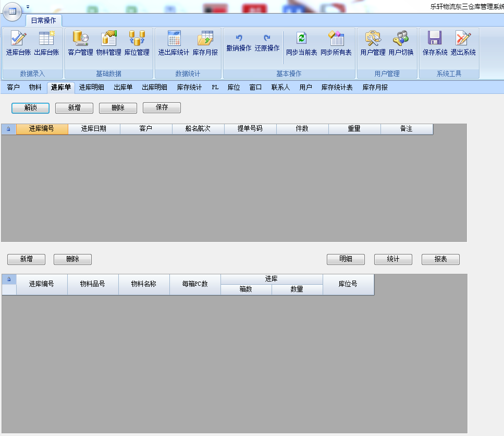
Task: Click 件数 column header
Action: click(302, 129)
